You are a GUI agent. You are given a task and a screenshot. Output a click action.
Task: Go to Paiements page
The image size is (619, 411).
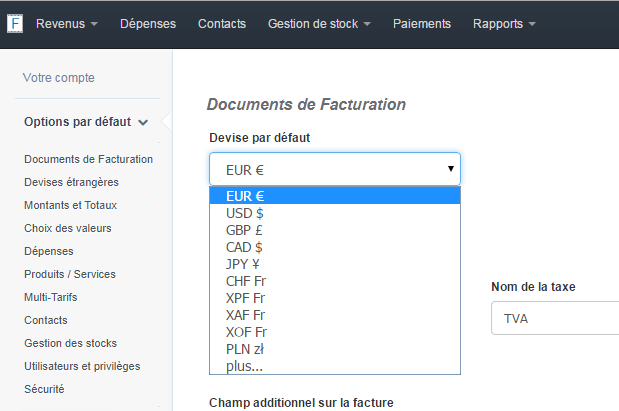(x=422, y=24)
